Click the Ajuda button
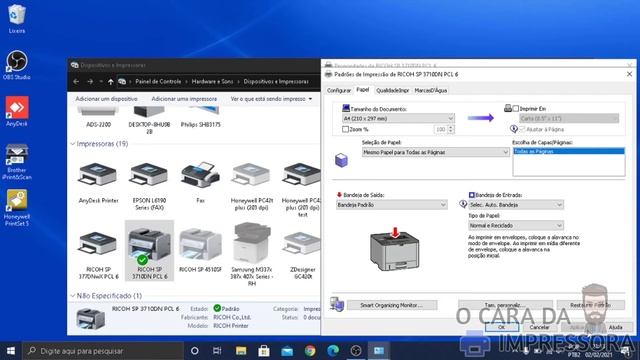640x360 pixels. pos(616,327)
